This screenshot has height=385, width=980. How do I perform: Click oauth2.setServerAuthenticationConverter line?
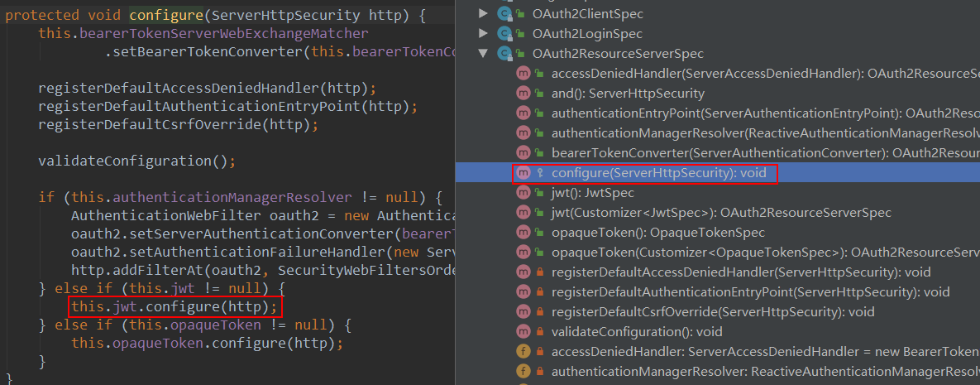pos(262,234)
